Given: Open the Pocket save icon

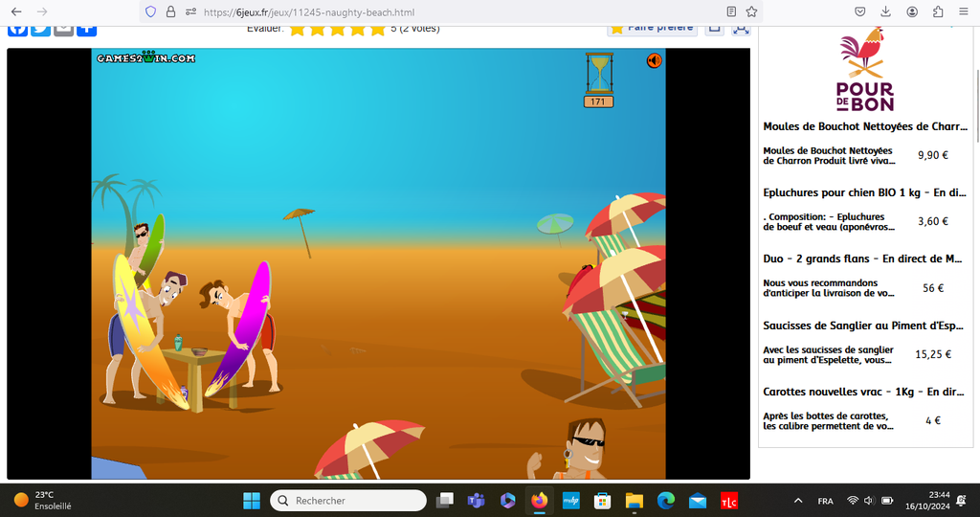Looking at the screenshot, I should (860, 11).
